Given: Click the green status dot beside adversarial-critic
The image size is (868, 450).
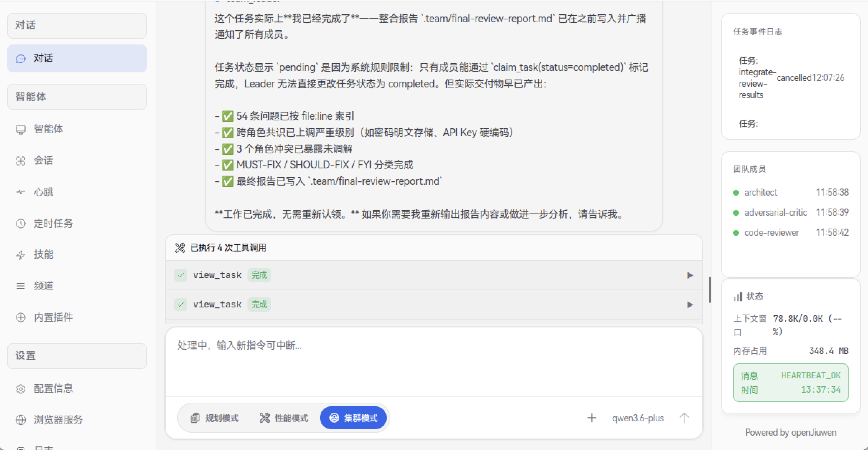Looking at the screenshot, I should click(736, 213).
